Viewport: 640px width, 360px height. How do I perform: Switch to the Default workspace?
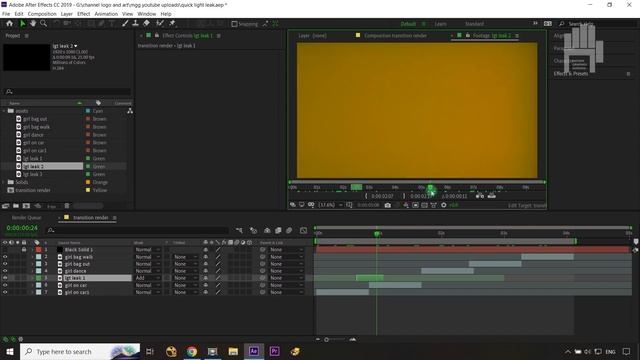tap(408, 24)
